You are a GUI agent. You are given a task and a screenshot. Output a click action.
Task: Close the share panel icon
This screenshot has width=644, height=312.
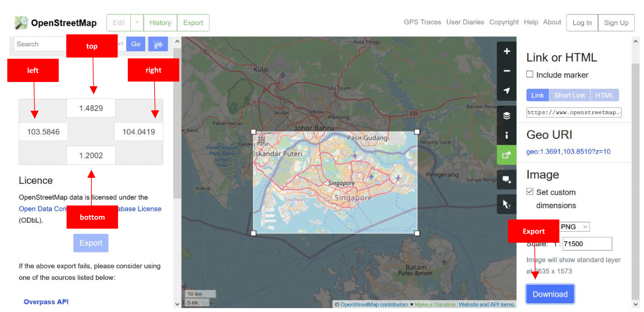pos(507,155)
